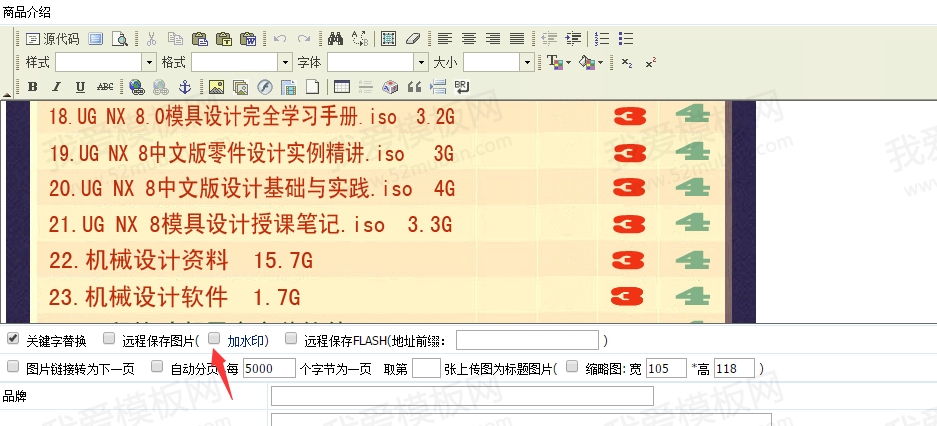Image resolution: width=937 pixels, height=426 pixels.
Task: Click the Select All icon
Action: pyautogui.click(x=388, y=39)
